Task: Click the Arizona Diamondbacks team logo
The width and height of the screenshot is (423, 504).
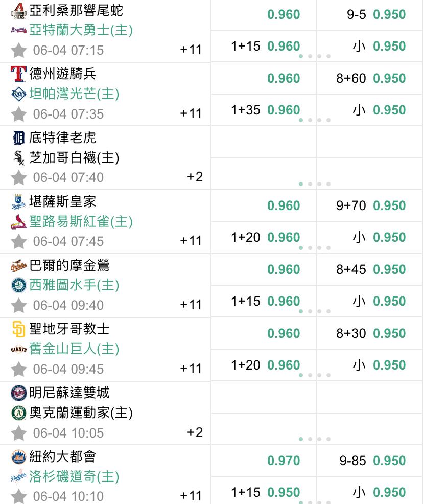Action: coord(18,11)
